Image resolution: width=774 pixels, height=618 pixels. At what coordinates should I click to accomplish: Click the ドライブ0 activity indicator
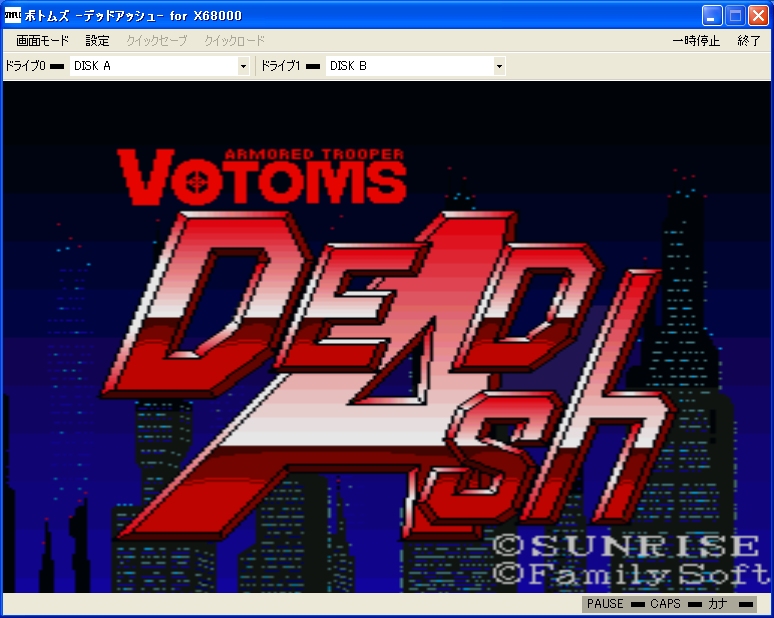coord(57,66)
